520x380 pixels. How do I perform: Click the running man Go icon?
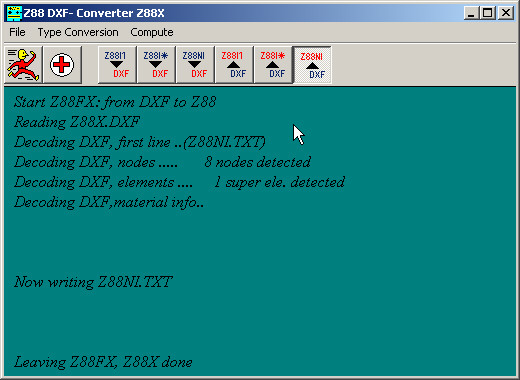click(23, 65)
